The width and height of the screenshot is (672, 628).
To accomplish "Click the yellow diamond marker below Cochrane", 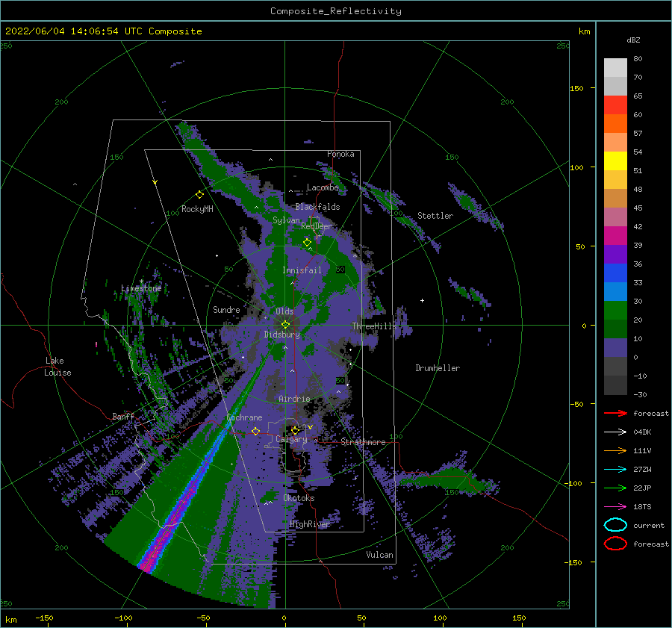I will [256, 431].
